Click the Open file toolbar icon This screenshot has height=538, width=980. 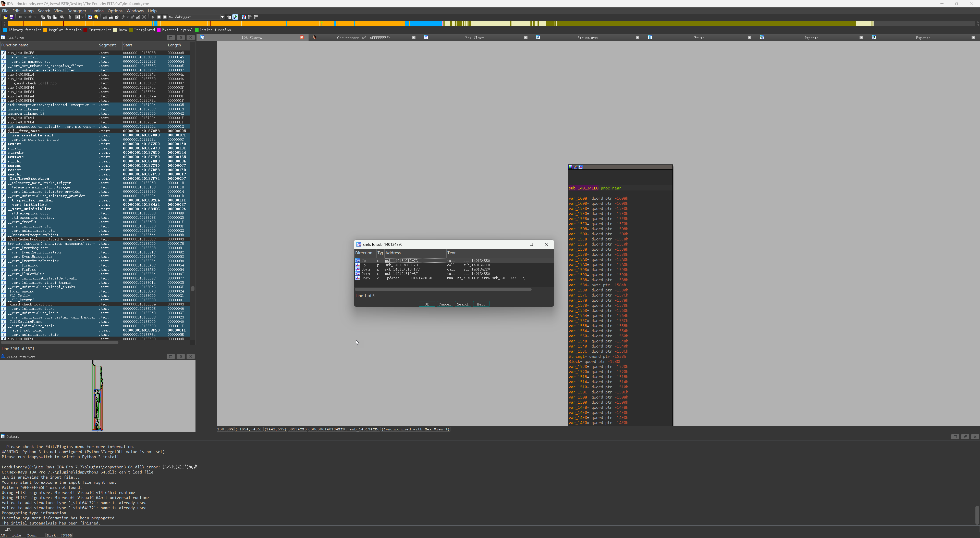pyautogui.click(x=5, y=17)
